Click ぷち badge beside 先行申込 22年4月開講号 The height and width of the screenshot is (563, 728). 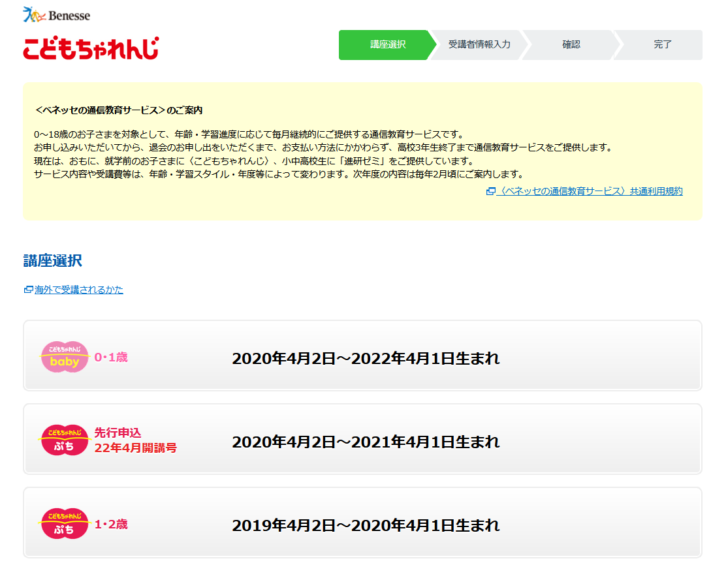pos(65,440)
